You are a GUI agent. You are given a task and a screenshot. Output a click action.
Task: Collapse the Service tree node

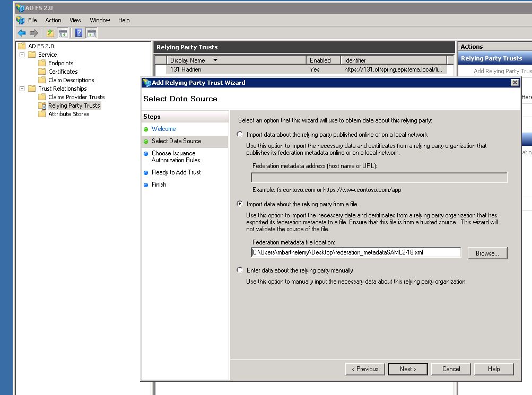pos(22,55)
